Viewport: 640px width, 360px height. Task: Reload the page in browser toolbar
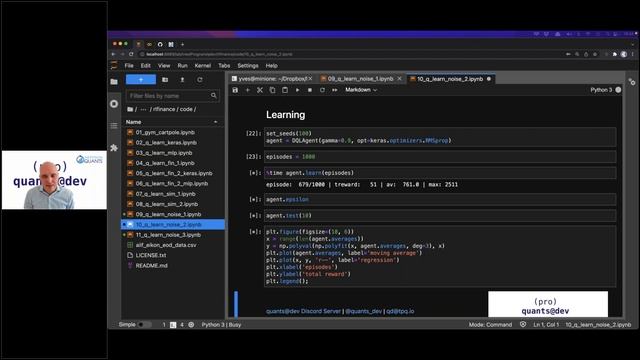coord(131,54)
